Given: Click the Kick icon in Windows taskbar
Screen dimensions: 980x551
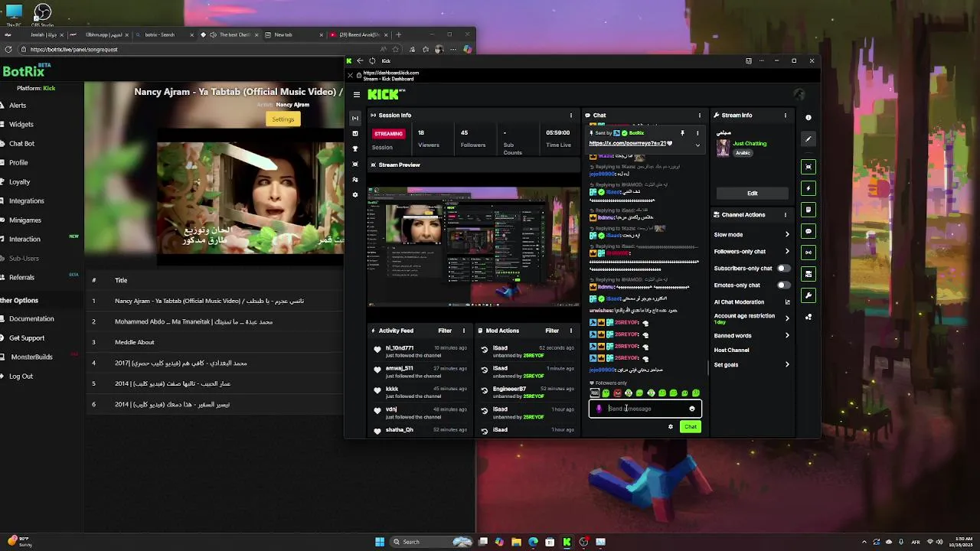Looking at the screenshot, I should [567, 542].
